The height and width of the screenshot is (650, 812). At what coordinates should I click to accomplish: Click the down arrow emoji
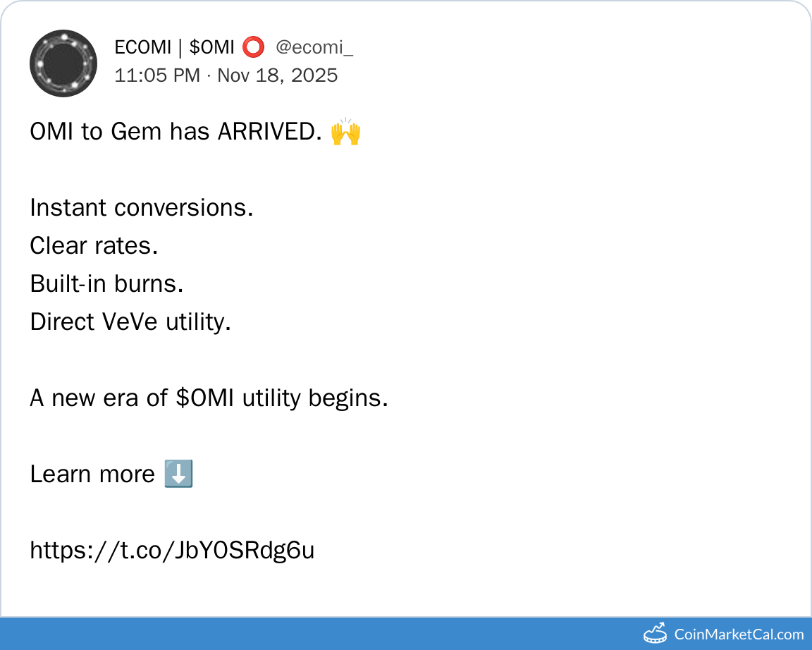[178, 474]
